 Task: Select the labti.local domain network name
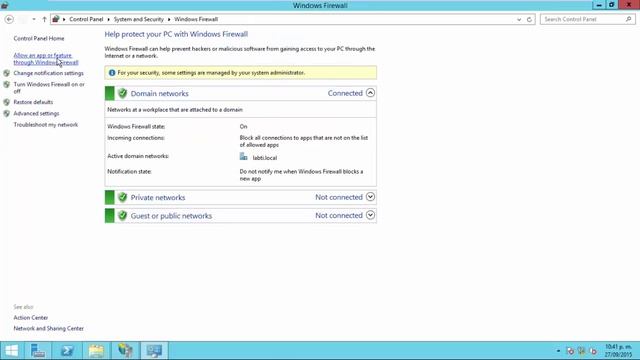(x=264, y=158)
